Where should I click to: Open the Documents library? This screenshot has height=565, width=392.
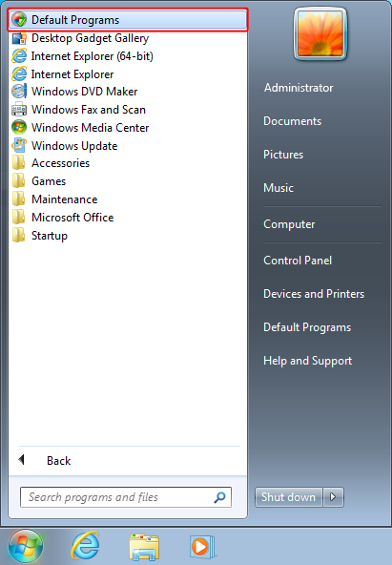click(x=292, y=121)
